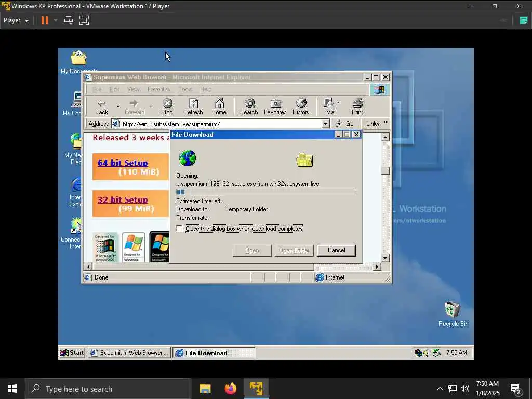Viewport: 532px width, 399px height.
Task: Open File Explorer from Windows taskbar
Action: click(x=205, y=389)
